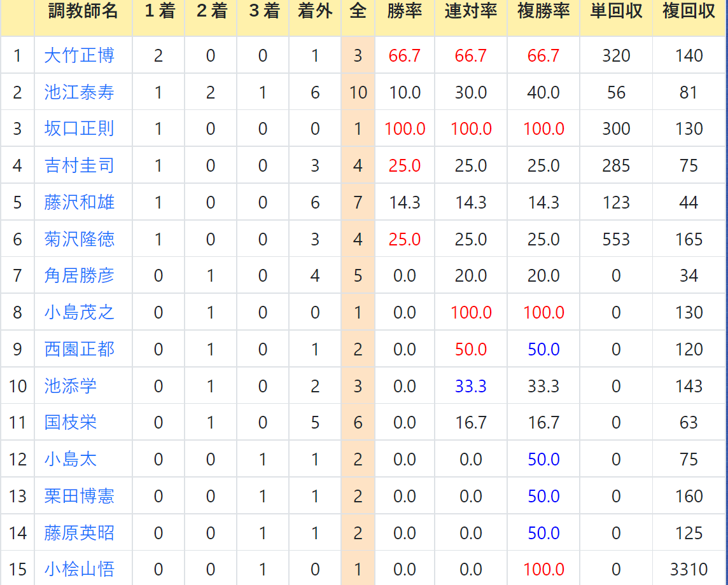Image resolution: width=728 pixels, height=585 pixels.
Task: Select the 320 単回収 value for 大竹正博
Action: pos(616,56)
